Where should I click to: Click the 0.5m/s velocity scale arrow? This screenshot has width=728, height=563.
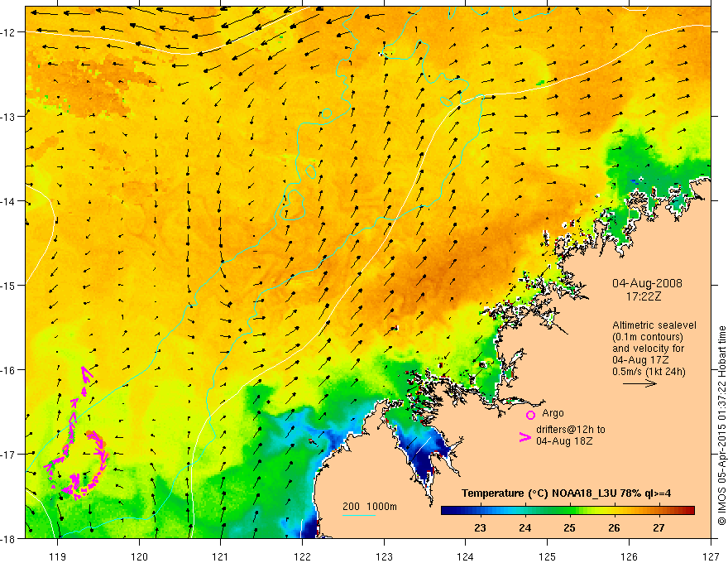639,383
